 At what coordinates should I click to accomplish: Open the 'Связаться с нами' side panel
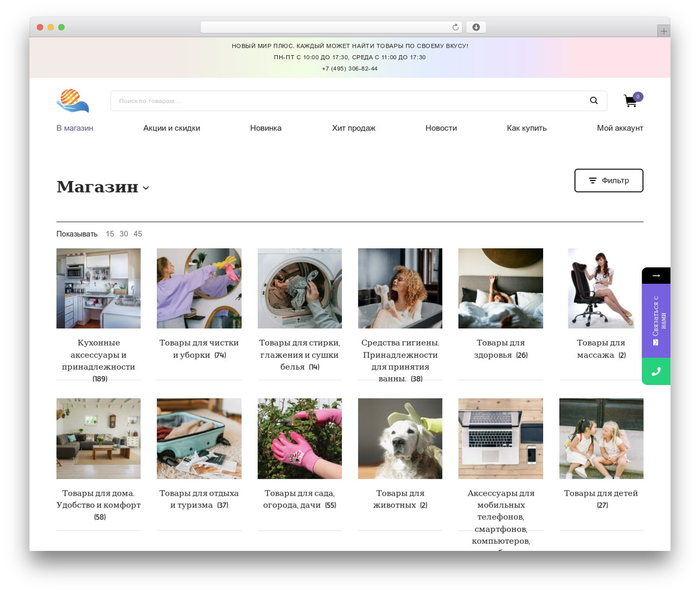[x=656, y=321]
